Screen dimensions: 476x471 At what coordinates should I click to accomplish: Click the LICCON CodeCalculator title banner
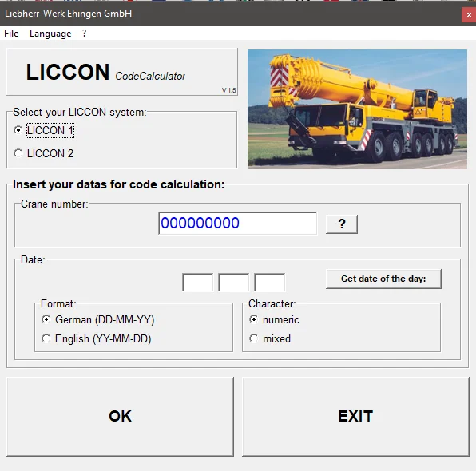pyautogui.click(x=121, y=72)
